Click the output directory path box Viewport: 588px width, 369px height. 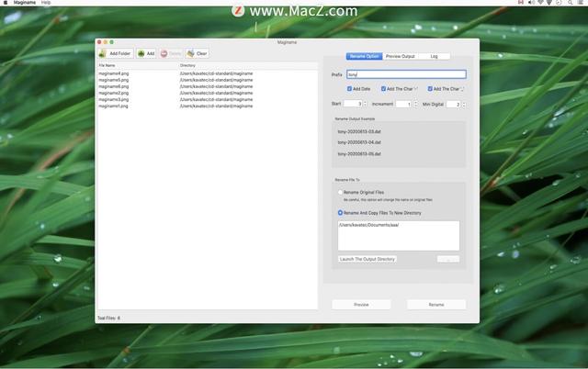tap(398, 236)
